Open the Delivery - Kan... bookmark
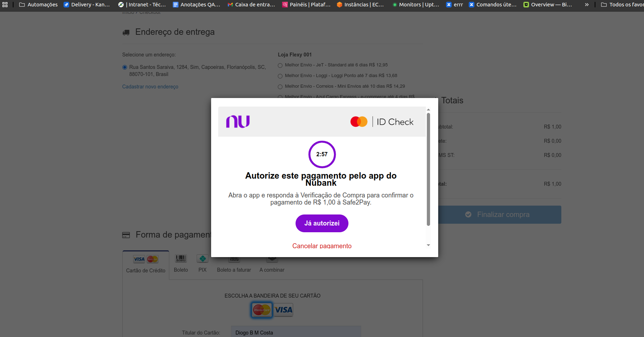The height and width of the screenshot is (337, 644). (87, 5)
